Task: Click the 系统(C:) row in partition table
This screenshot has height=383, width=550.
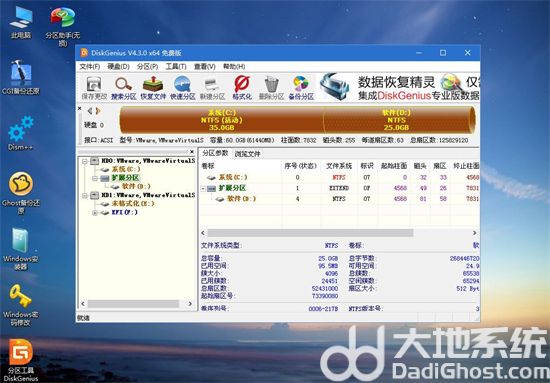Action: click(339, 177)
